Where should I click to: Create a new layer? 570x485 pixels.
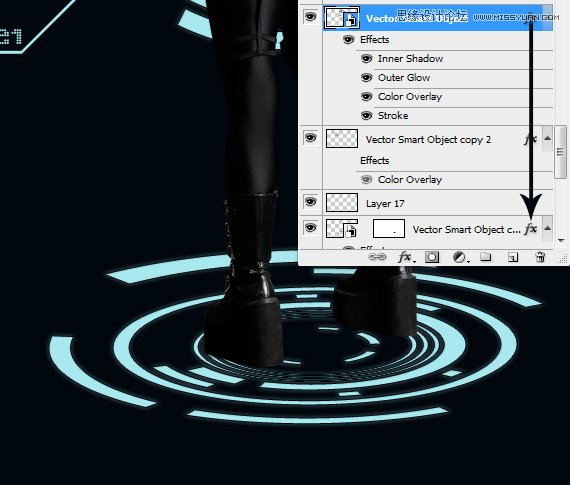click(513, 257)
